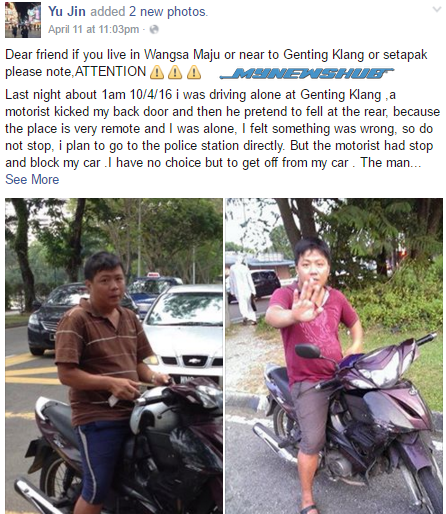Open the left photo with brown striped shirt
Viewport: 446px width, 514px height.
(x=114, y=356)
